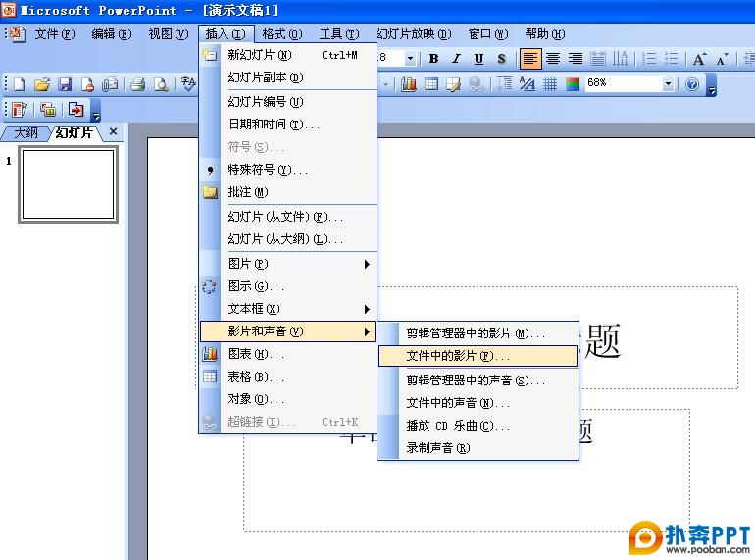Viewport: 755px width, 560px height.
Task: Click the Insert Chart icon in toolbar
Action: tap(409, 84)
